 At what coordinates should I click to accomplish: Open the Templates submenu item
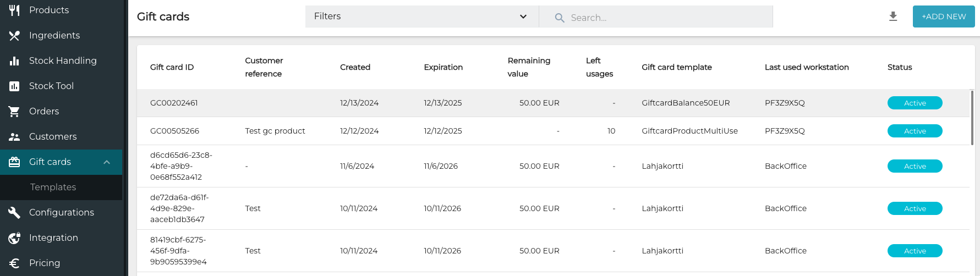53,187
